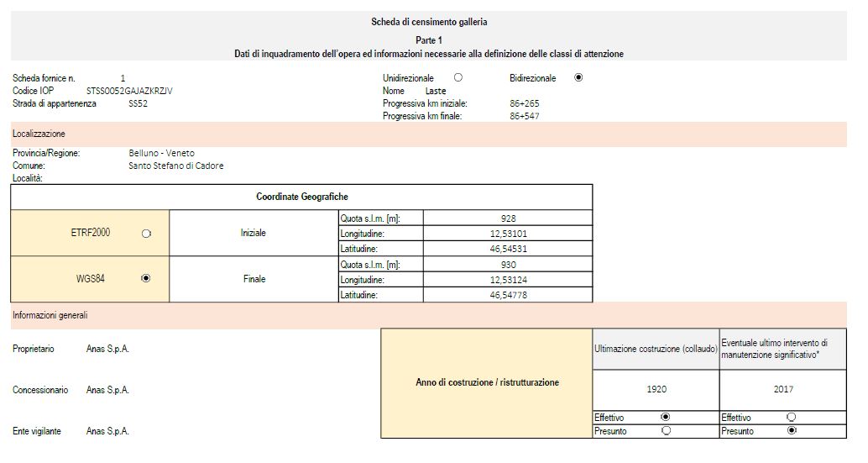This screenshot has height=463, width=868.
Task: Click the construction year field 1920
Action: (656, 389)
